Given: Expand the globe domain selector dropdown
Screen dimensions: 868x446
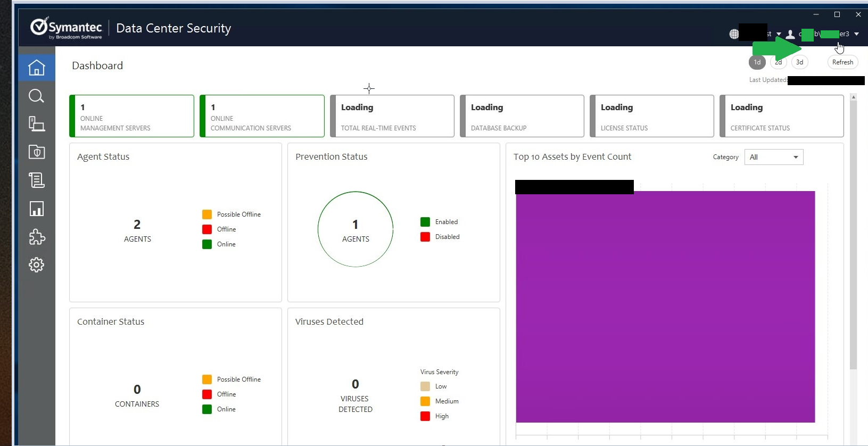Looking at the screenshot, I should click(779, 34).
